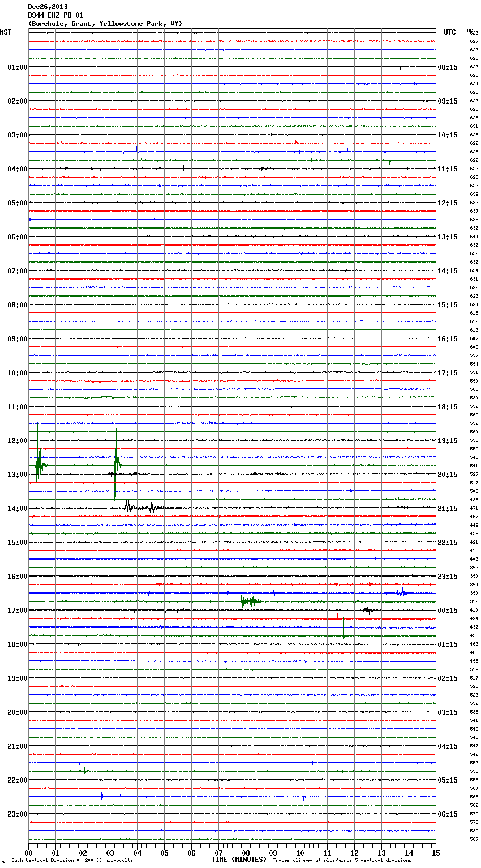Click the 16:15 UTC time label
481x868 pixels.
[448, 339]
